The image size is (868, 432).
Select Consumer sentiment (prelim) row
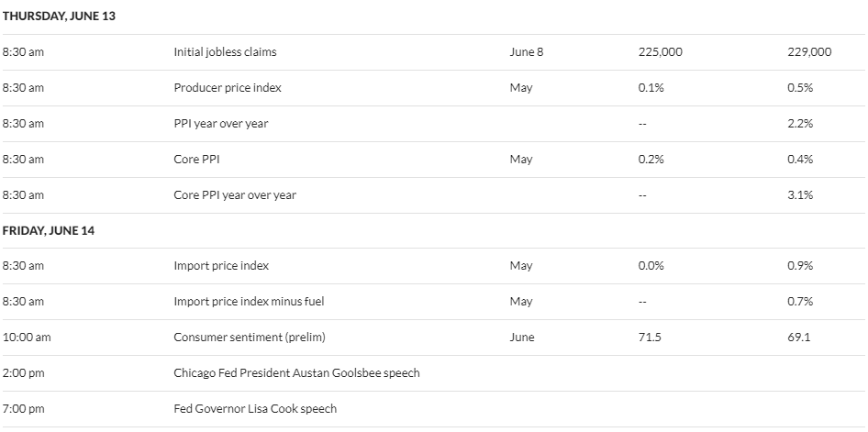(x=434, y=338)
